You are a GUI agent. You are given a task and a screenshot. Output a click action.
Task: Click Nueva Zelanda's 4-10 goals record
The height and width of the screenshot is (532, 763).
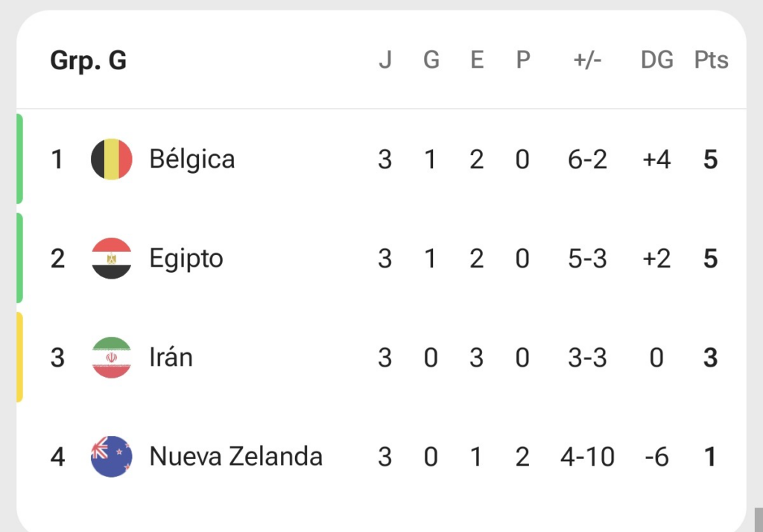coord(587,457)
